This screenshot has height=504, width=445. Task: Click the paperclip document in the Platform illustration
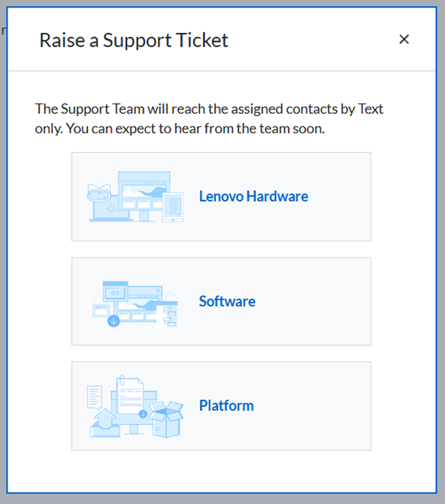click(x=130, y=395)
